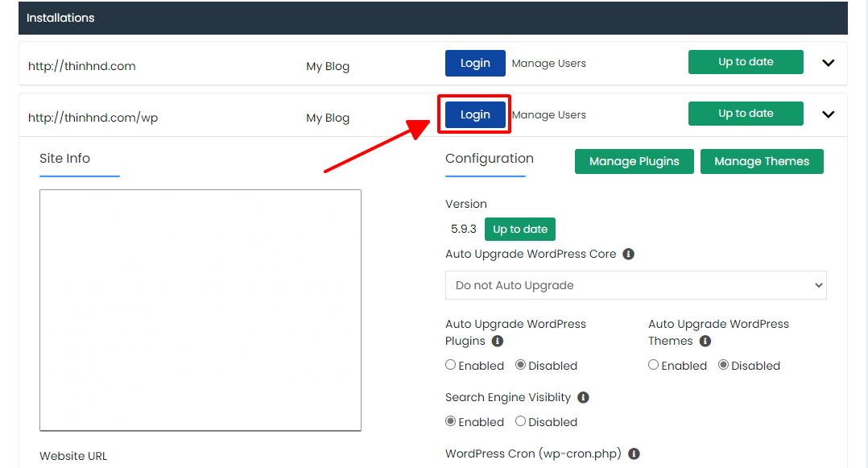Click info icon next to Auto Upgrade Plugins
The image size is (868, 468).
pos(498,342)
